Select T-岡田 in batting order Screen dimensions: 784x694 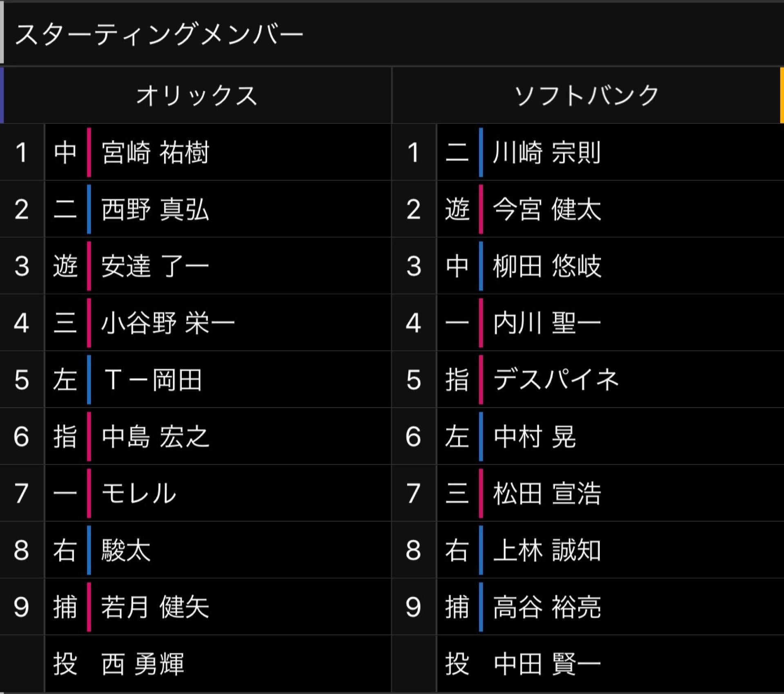coord(153,379)
